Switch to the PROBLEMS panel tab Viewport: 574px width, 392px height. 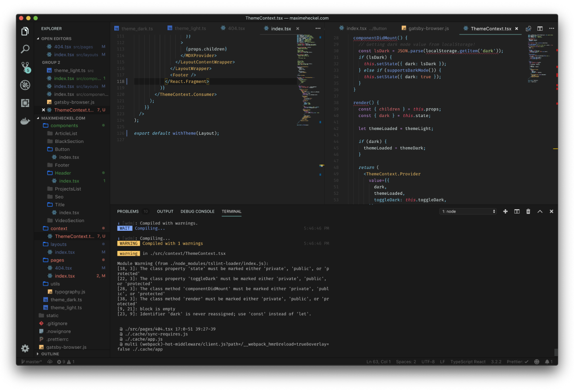[x=128, y=211]
